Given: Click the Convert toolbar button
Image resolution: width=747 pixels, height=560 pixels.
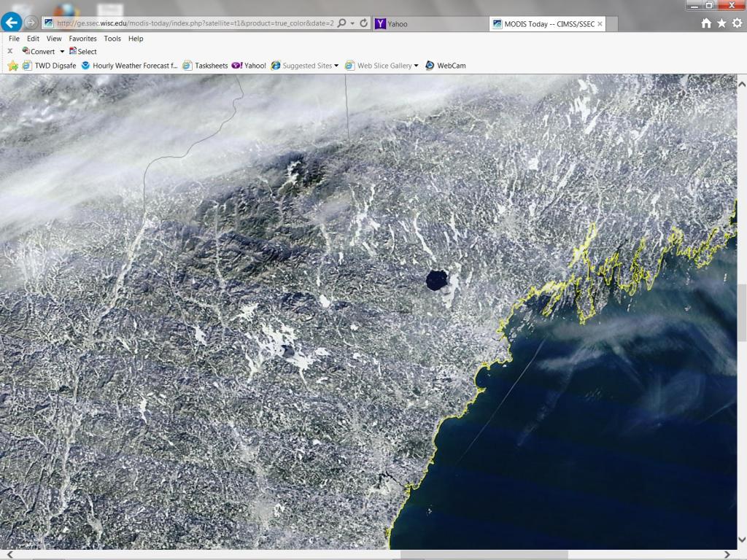Looking at the screenshot, I should [x=39, y=52].
